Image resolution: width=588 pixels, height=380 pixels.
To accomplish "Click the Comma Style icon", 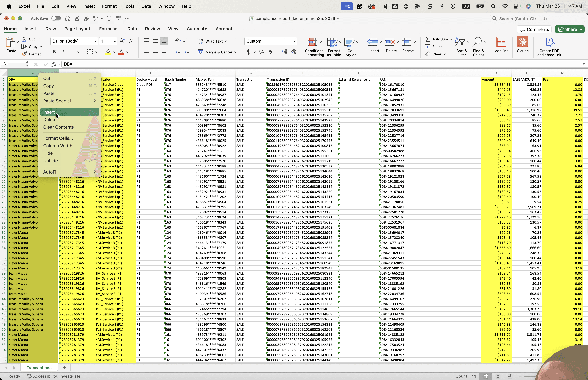I will click(x=270, y=52).
